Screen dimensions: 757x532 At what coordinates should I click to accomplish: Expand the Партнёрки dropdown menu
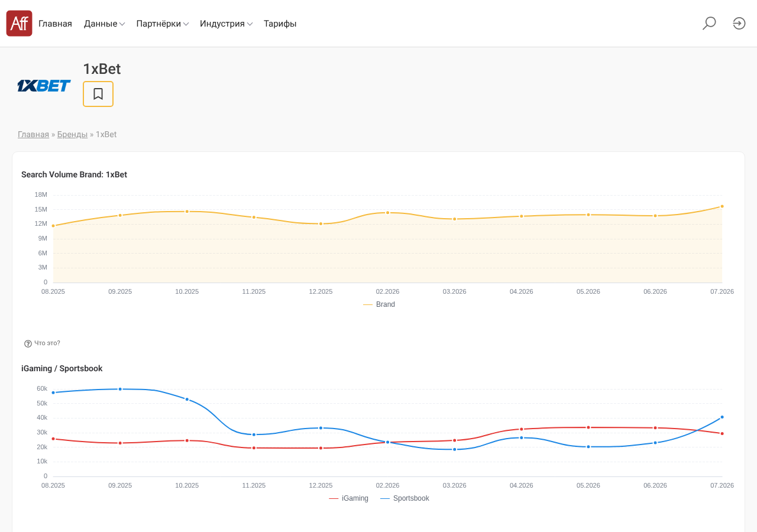click(x=163, y=24)
